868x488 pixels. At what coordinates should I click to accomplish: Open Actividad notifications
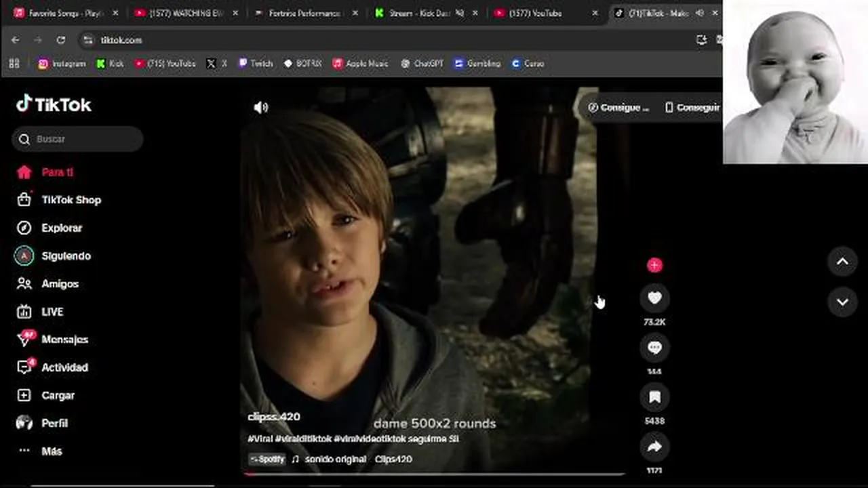pyautogui.click(x=52, y=367)
